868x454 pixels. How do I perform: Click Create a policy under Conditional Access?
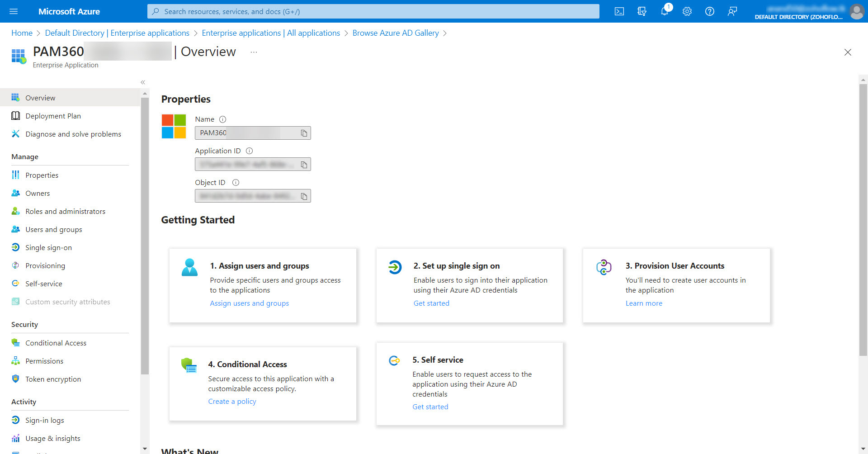pos(232,401)
